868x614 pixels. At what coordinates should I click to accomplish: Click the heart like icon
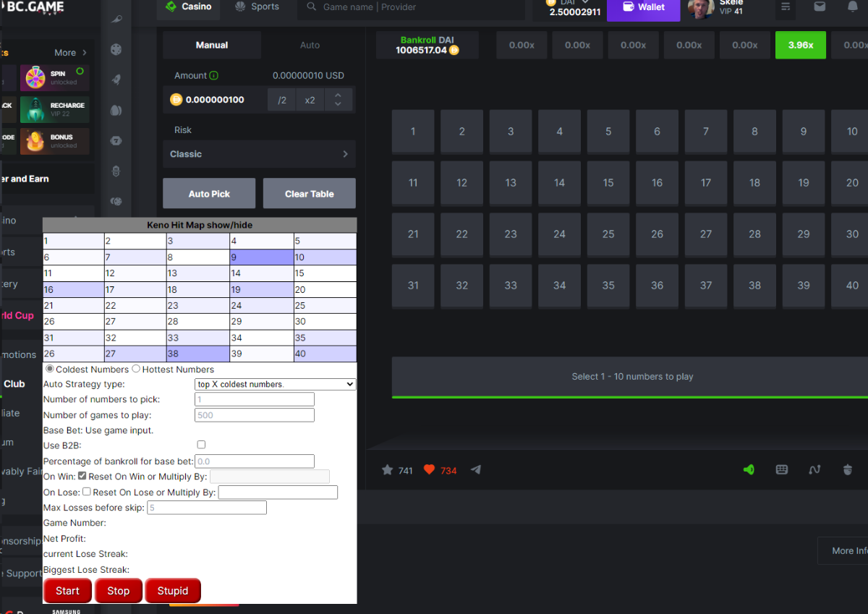pos(429,470)
